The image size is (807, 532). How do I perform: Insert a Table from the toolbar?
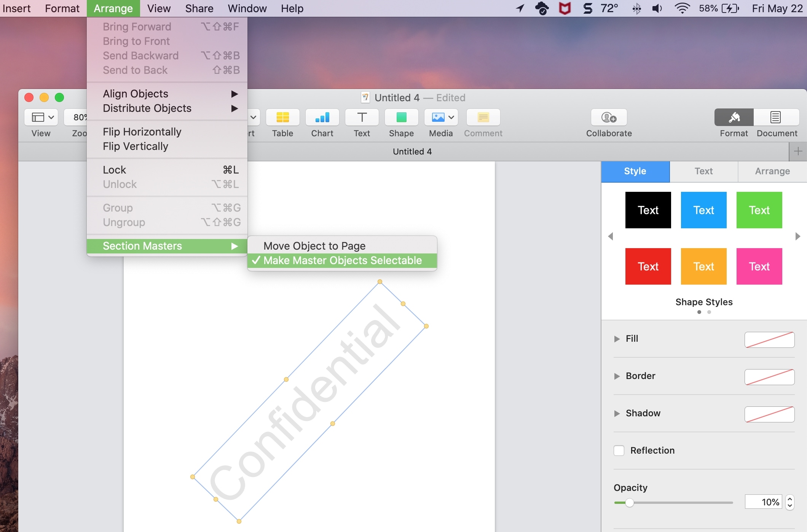pyautogui.click(x=282, y=117)
